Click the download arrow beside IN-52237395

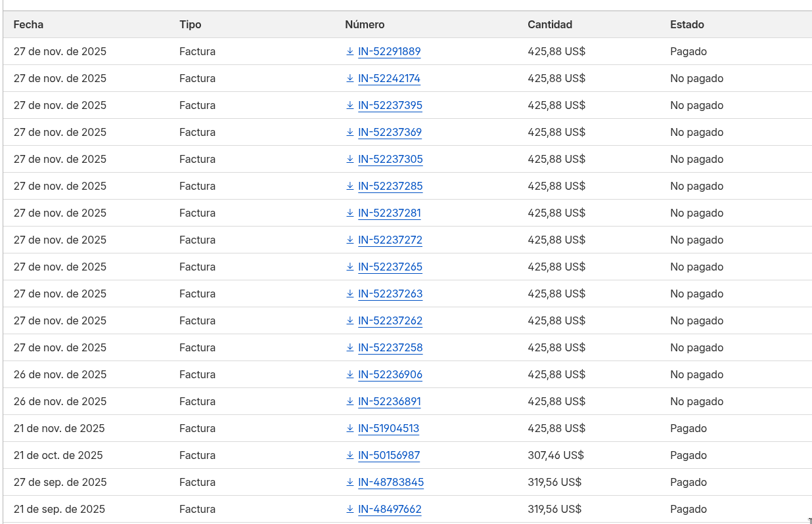pos(349,105)
